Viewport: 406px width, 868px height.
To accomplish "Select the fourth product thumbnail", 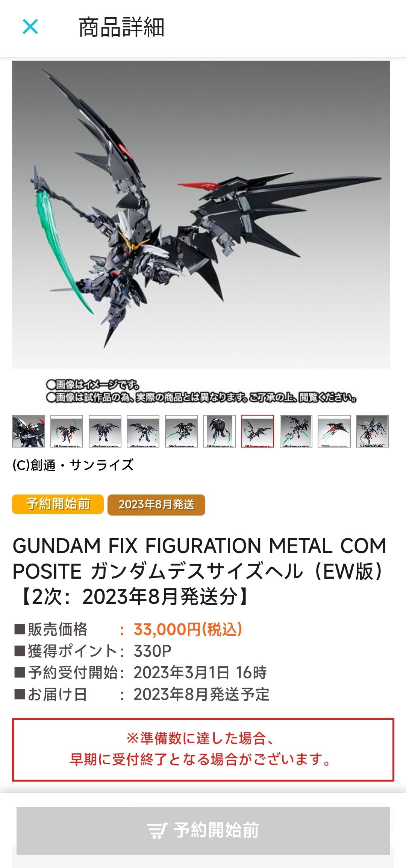I will coord(143,431).
